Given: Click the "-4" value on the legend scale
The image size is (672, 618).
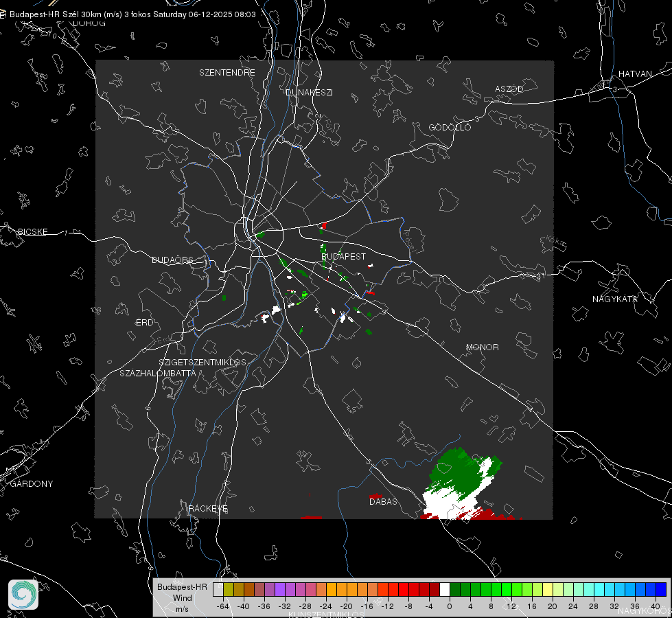Looking at the screenshot, I should (x=429, y=606).
